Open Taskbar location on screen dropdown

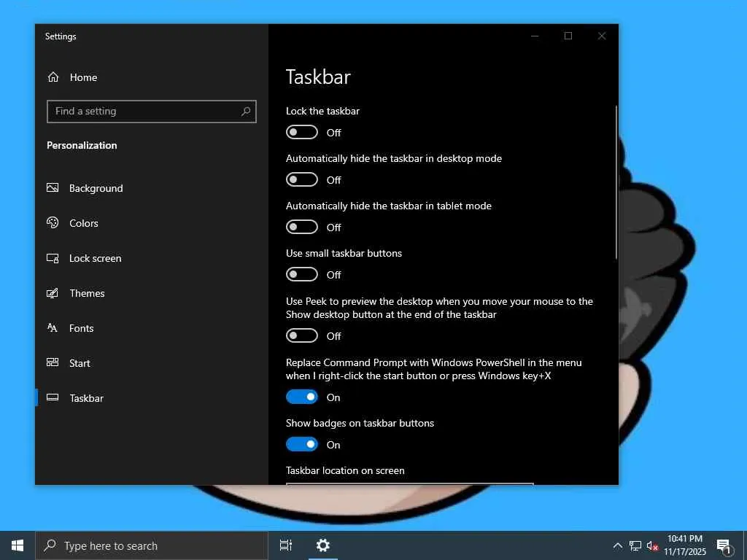click(410, 484)
